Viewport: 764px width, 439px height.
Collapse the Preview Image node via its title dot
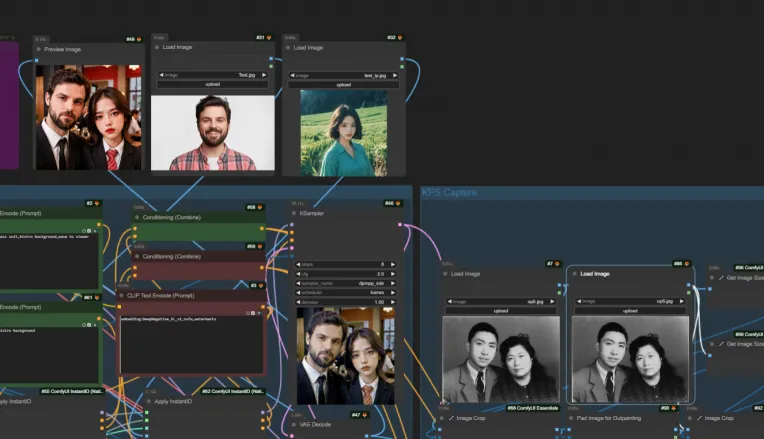point(39,49)
